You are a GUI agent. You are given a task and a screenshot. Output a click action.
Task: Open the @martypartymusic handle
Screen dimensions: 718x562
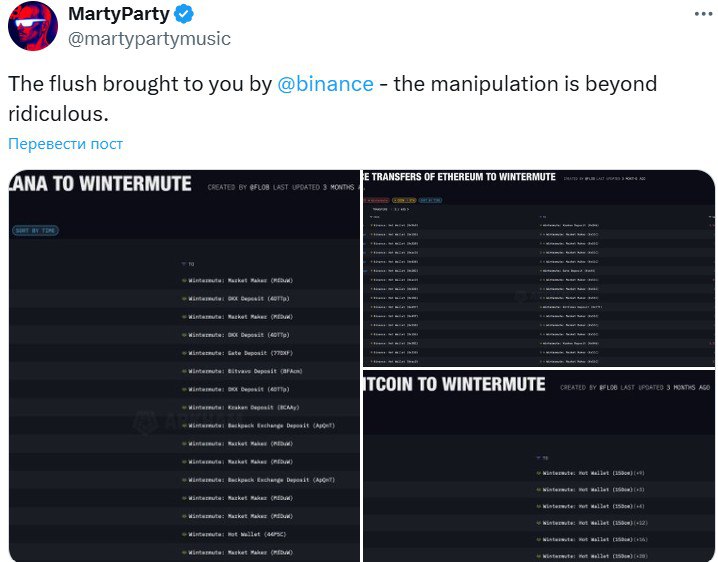coord(148,39)
